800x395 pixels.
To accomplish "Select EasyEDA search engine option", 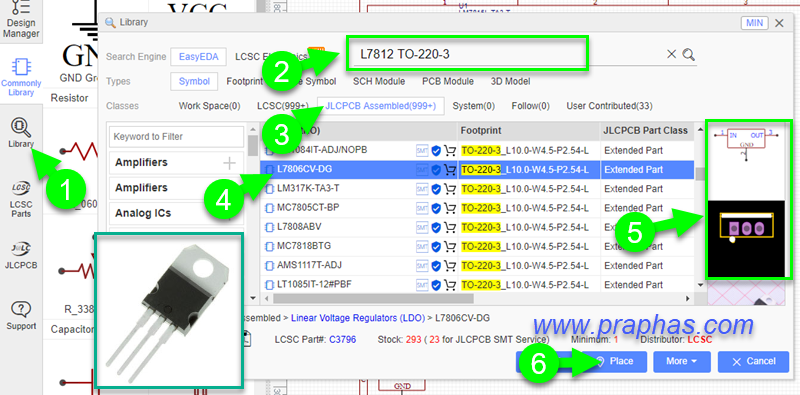I will point(198,57).
